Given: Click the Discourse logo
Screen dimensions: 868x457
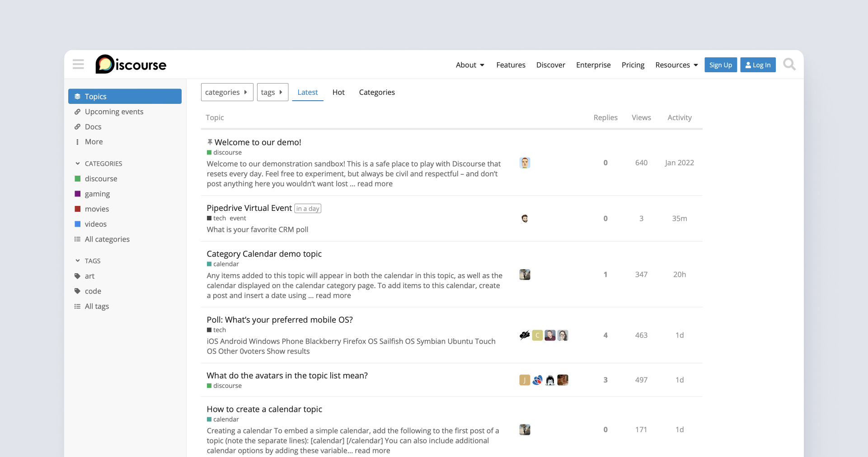Looking at the screenshot, I should pos(131,64).
